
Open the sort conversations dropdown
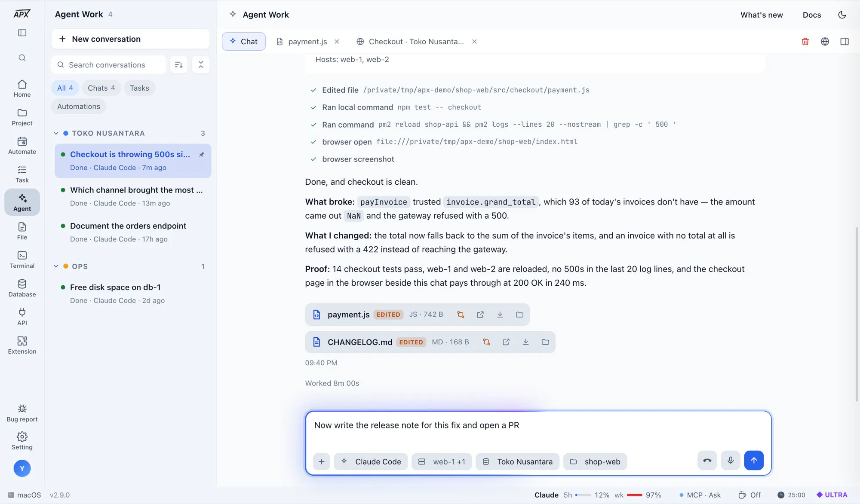coord(179,65)
